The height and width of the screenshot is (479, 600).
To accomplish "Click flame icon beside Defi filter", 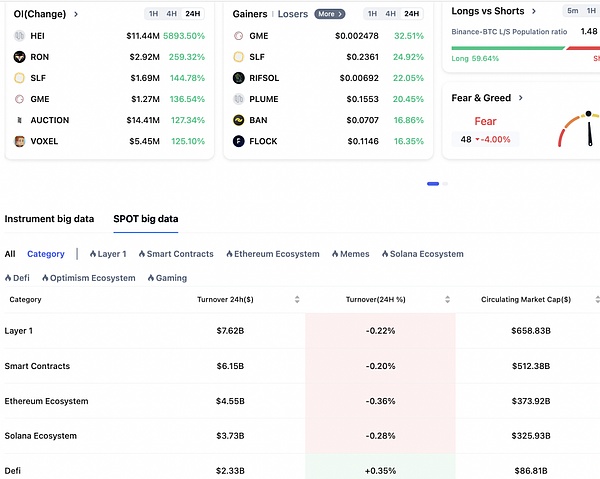I will pos(8,278).
